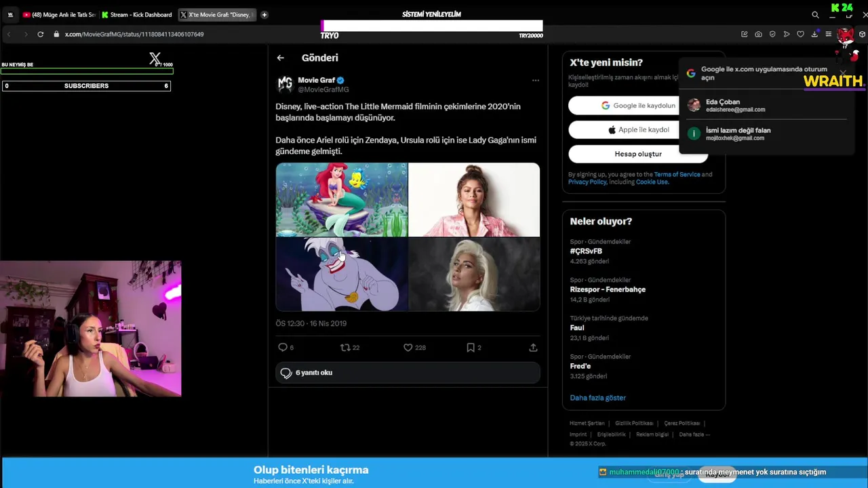868x488 pixels.
Task: Open the downloads icon in browser toolbar
Action: [814, 35]
